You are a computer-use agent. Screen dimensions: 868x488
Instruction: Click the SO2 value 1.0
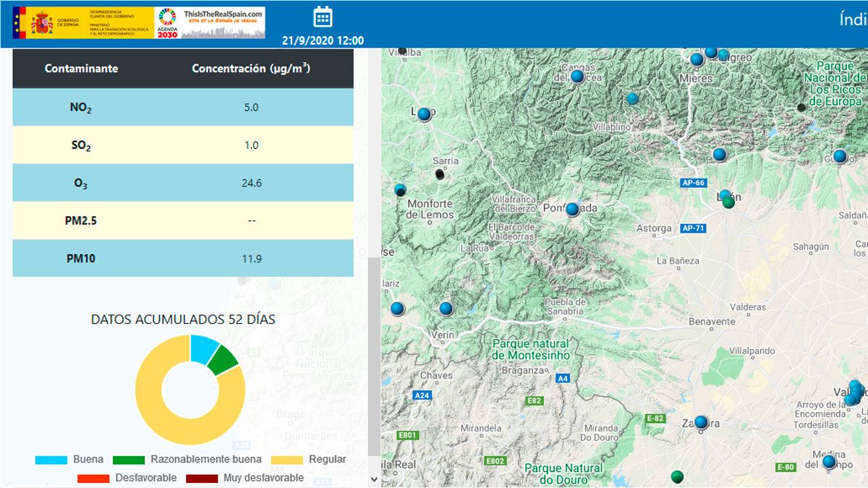tap(251, 145)
